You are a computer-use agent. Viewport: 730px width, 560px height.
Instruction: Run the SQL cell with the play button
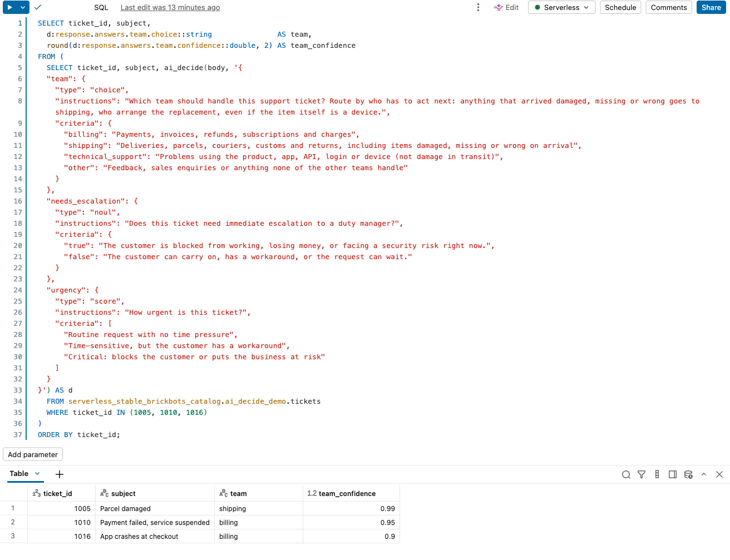tap(9, 7)
